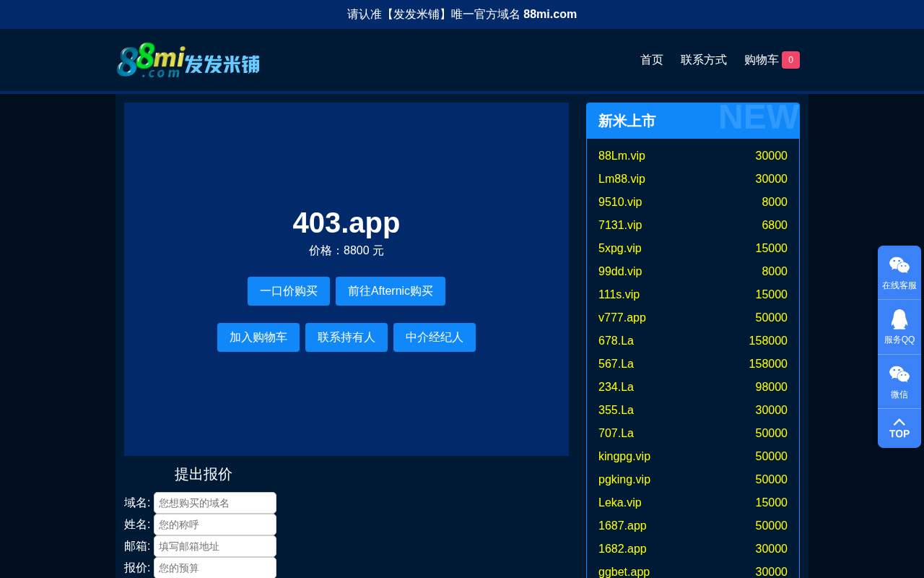Choose the 中介经纪人 broker button
The width and height of the screenshot is (924, 578).
coord(435,337)
